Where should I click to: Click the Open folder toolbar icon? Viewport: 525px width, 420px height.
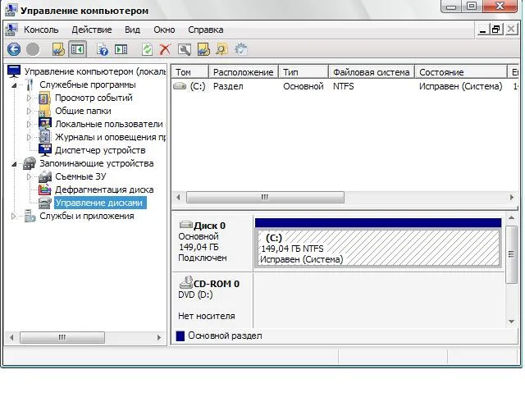point(203,49)
